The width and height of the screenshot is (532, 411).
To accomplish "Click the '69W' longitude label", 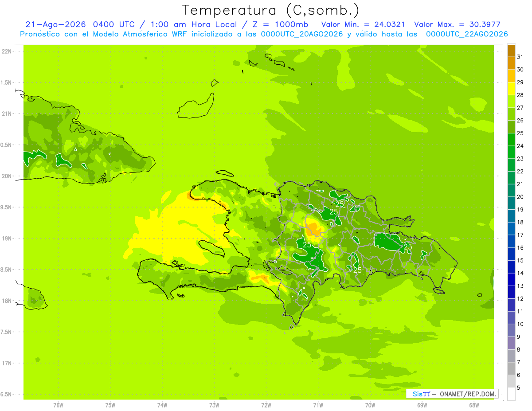I will (422, 405).
